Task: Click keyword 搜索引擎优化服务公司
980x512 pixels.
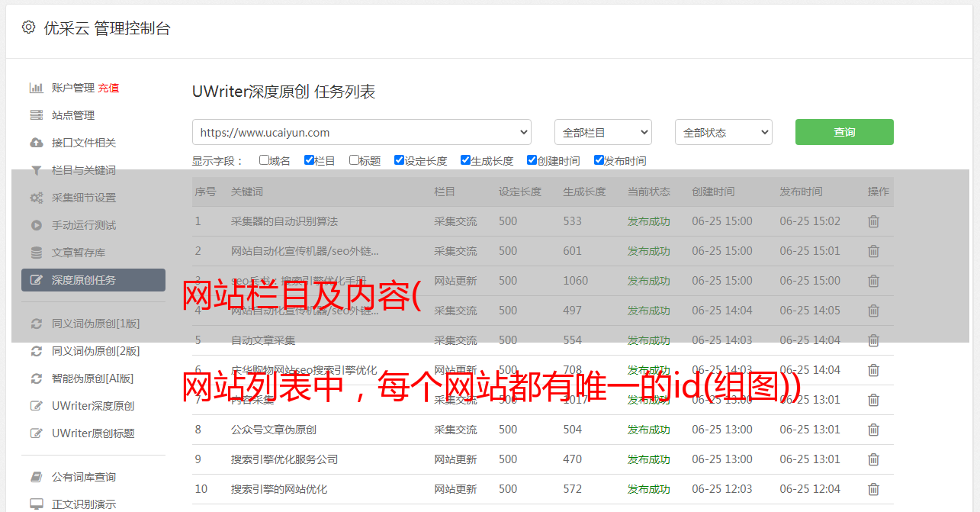Action: click(284, 459)
